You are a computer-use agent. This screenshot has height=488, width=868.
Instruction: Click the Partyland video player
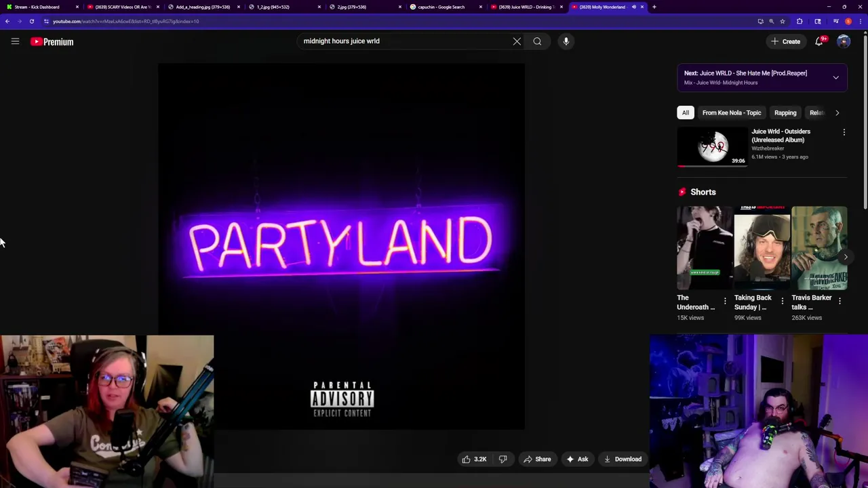pos(341,247)
